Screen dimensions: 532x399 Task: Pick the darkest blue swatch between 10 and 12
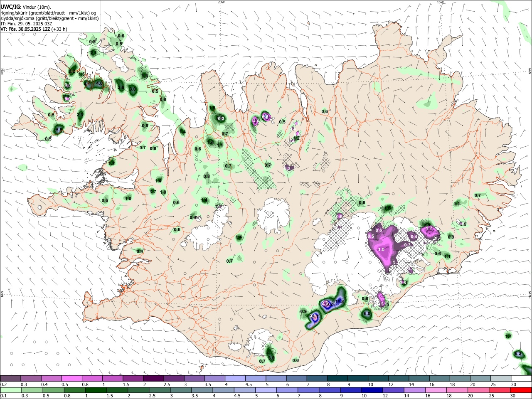371,390
